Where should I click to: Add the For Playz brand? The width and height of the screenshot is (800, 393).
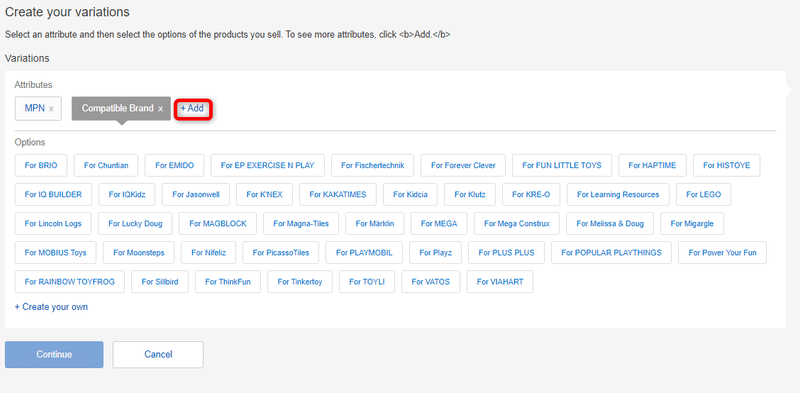(435, 253)
